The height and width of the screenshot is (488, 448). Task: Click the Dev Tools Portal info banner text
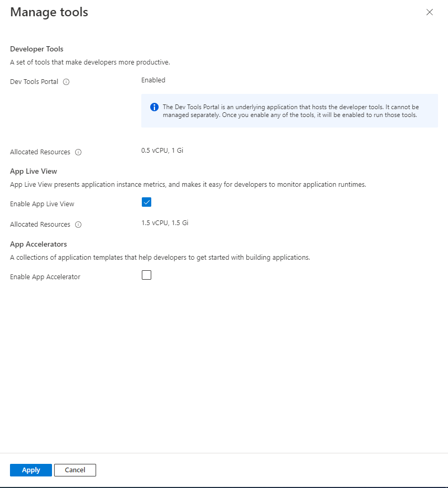[x=290, y=111]
